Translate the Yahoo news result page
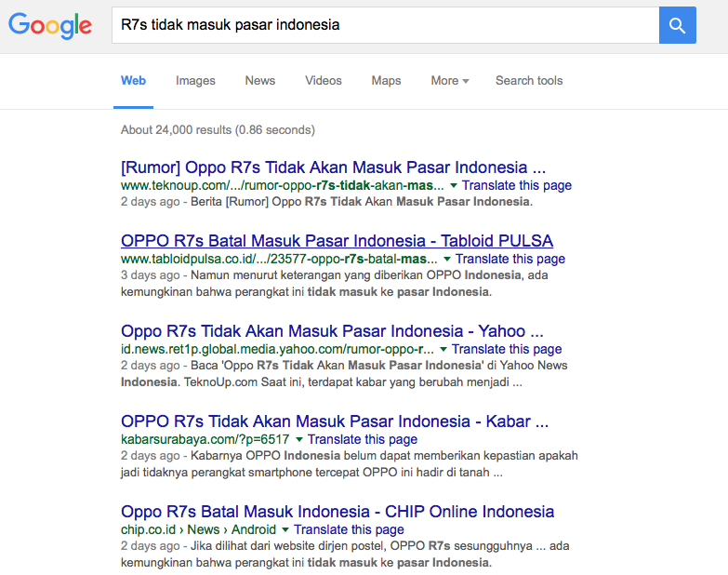Viewport: 728px width, 575px height. click(507, 349)
